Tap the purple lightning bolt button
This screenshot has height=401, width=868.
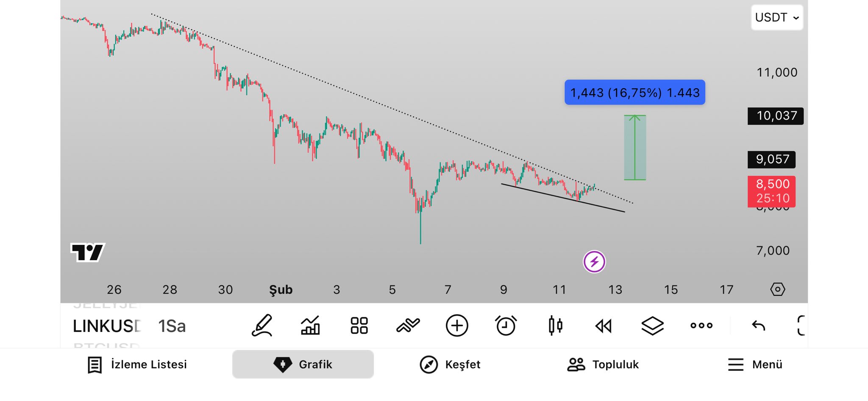[594, 262]
